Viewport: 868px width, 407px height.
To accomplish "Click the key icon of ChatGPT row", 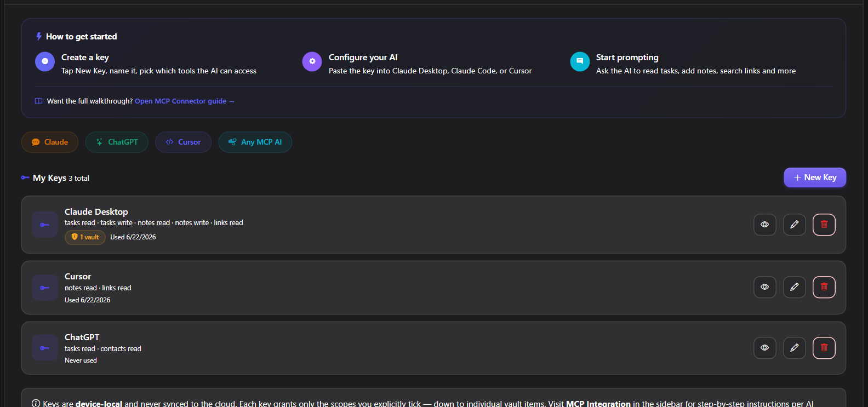I will point(45,348).
